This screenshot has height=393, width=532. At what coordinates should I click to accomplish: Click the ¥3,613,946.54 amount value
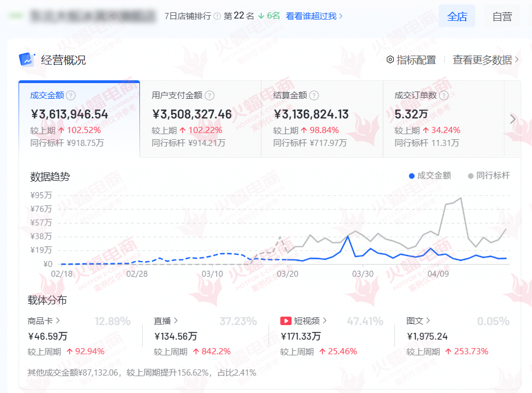(x=69, y=115)
